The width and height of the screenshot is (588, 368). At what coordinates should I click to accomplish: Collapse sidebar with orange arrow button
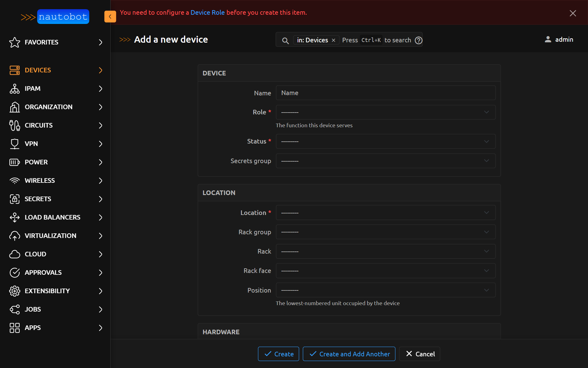pos(110,17)
